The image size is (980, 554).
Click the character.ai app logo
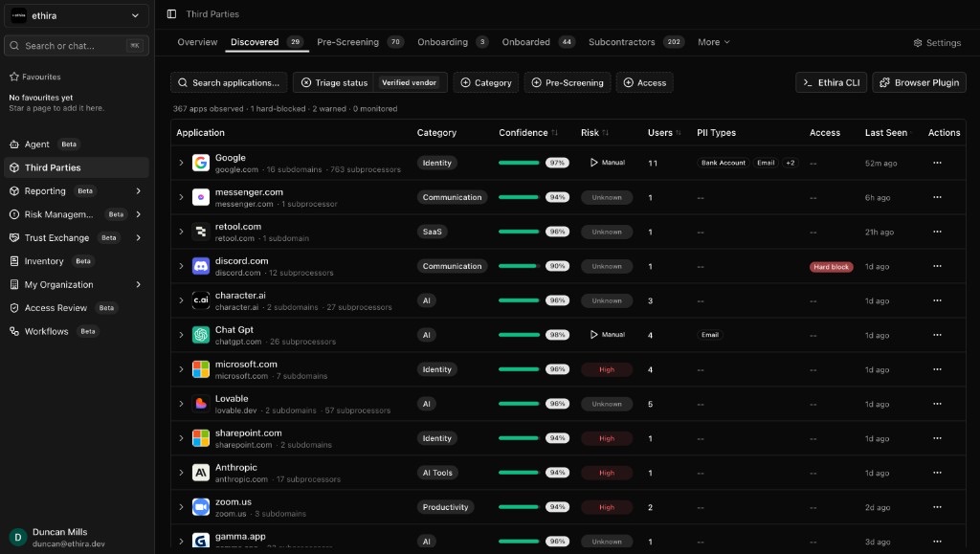(201, 300)
